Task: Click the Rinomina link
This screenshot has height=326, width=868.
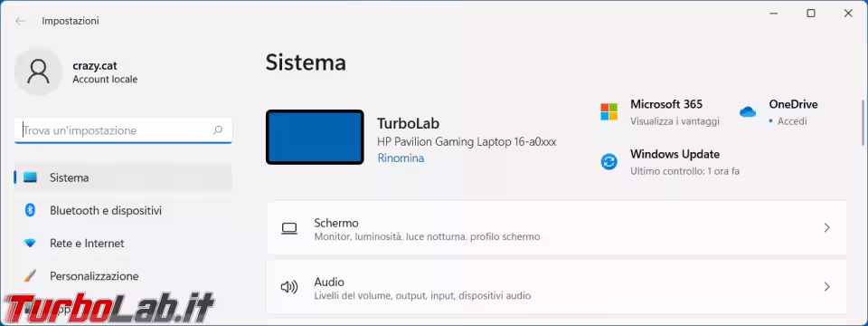Action: pyautogui.click(x=401, y=158)
